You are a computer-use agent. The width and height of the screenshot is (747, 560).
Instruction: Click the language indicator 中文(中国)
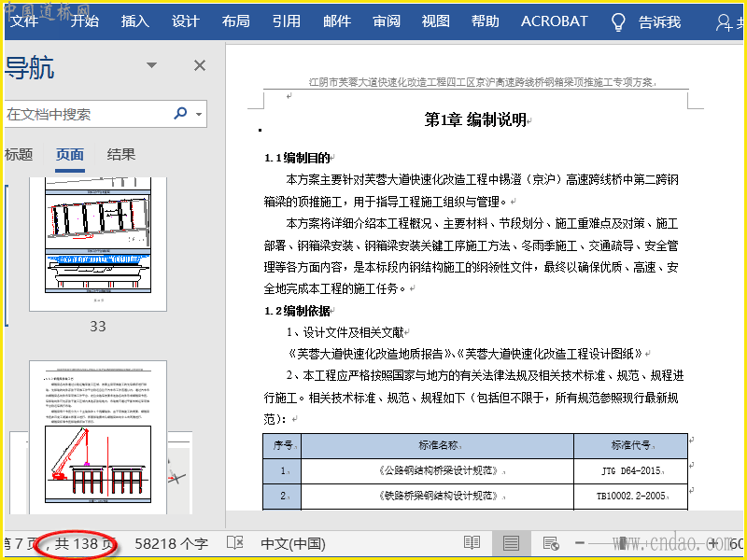[x=293, y=544]
